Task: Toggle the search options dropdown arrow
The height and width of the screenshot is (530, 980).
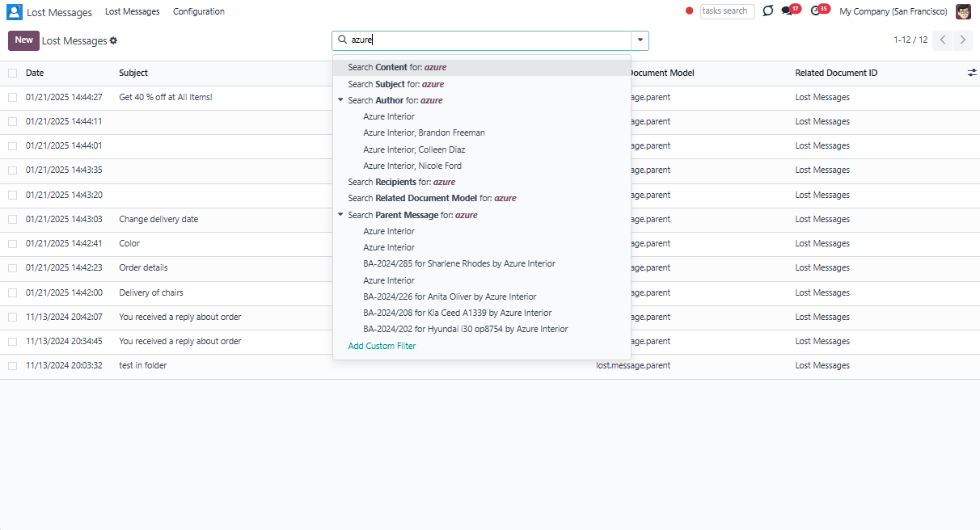Action: (640, 40)
